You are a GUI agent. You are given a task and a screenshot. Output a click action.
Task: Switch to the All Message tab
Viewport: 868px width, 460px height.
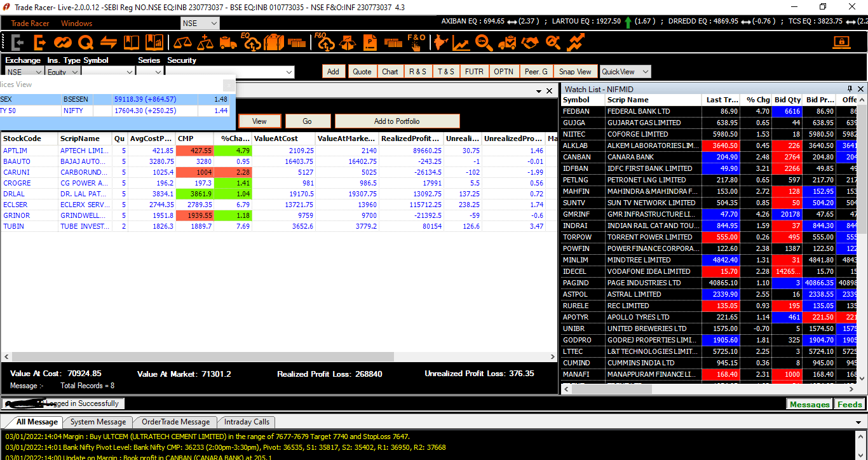(x=37, y=422)
